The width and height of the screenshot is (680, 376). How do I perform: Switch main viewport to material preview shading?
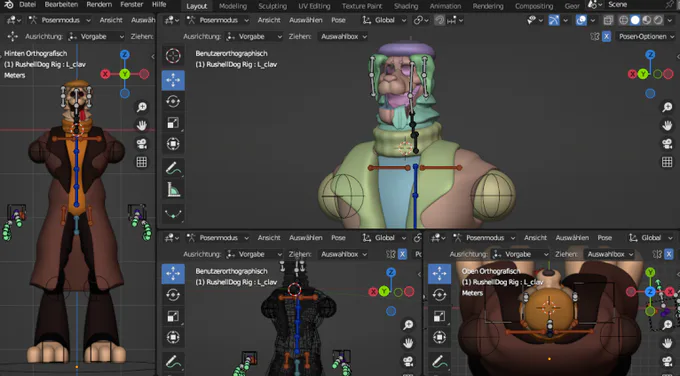pos(647,20)
